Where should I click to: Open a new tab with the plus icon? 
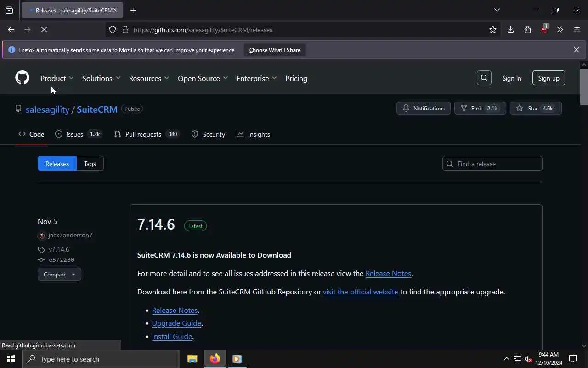pos(133,10)
